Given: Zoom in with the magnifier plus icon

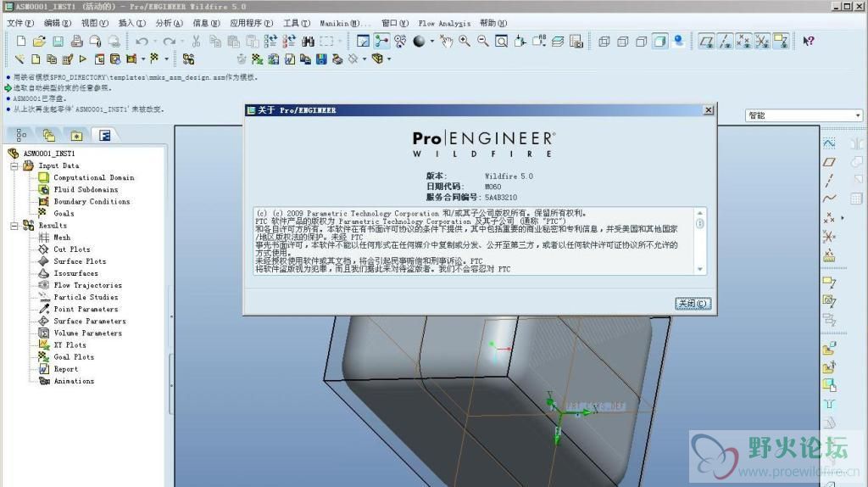Looking at the screenshot, I should (465, 41).
